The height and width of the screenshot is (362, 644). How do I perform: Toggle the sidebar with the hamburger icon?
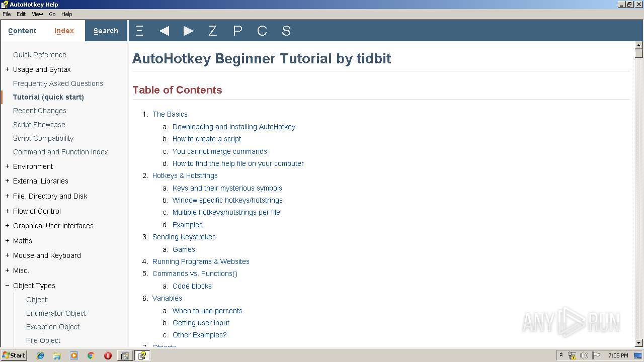point(139,31)
